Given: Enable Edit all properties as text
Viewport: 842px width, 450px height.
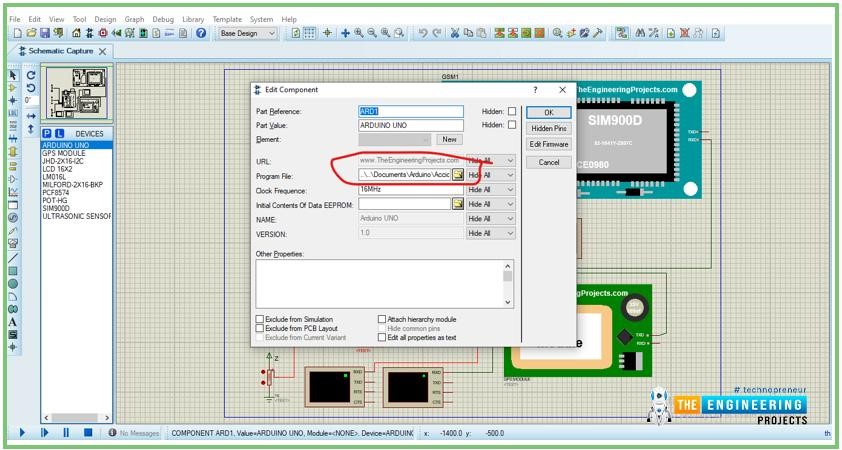Looking at the screenshot, I should (382, 338).
